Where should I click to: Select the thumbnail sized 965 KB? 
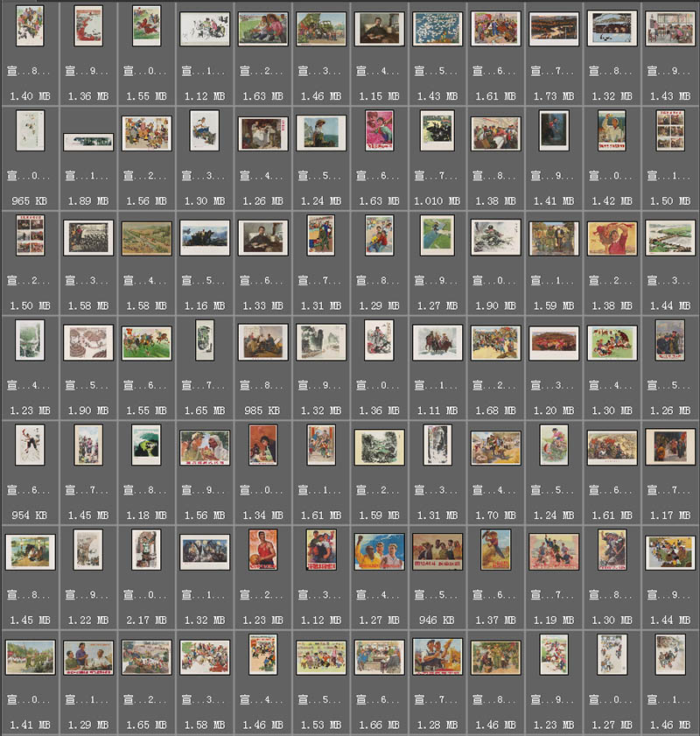point(30,131)
